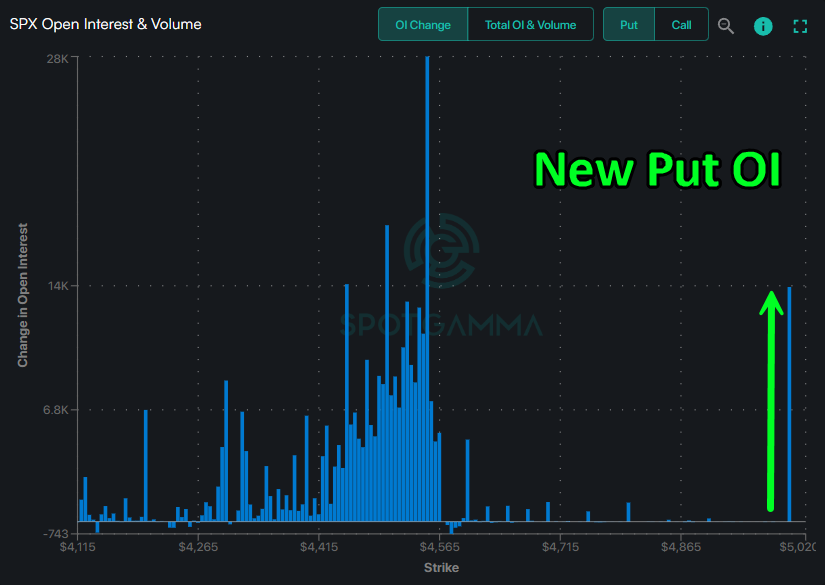Click the 28K y-axis label
The image size is (825, 585).
[57, 58]
